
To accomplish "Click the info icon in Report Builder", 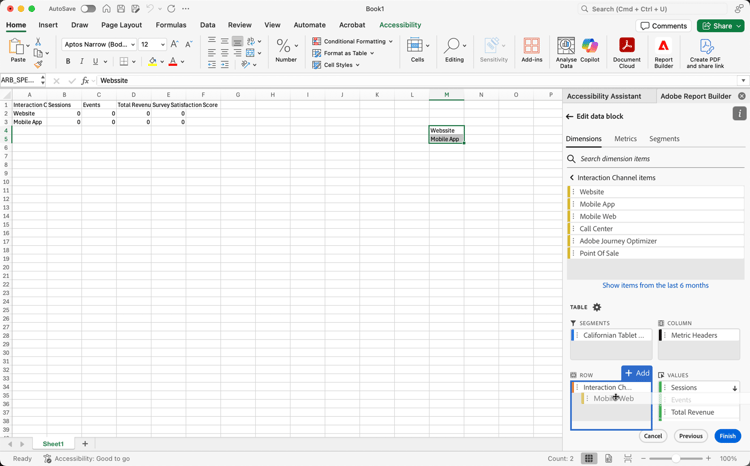I will pos(739,113).
